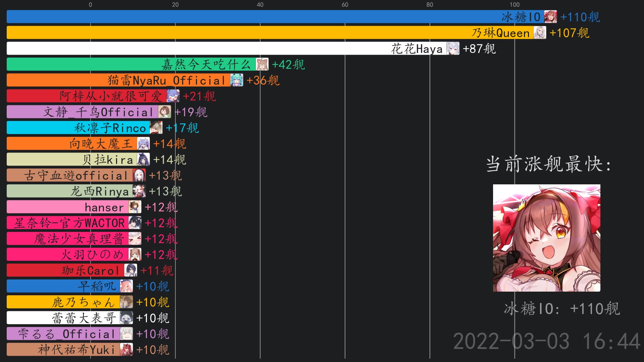Click the +19舰 value label
This screenshot has width=644, height=362.
[191, 112]
